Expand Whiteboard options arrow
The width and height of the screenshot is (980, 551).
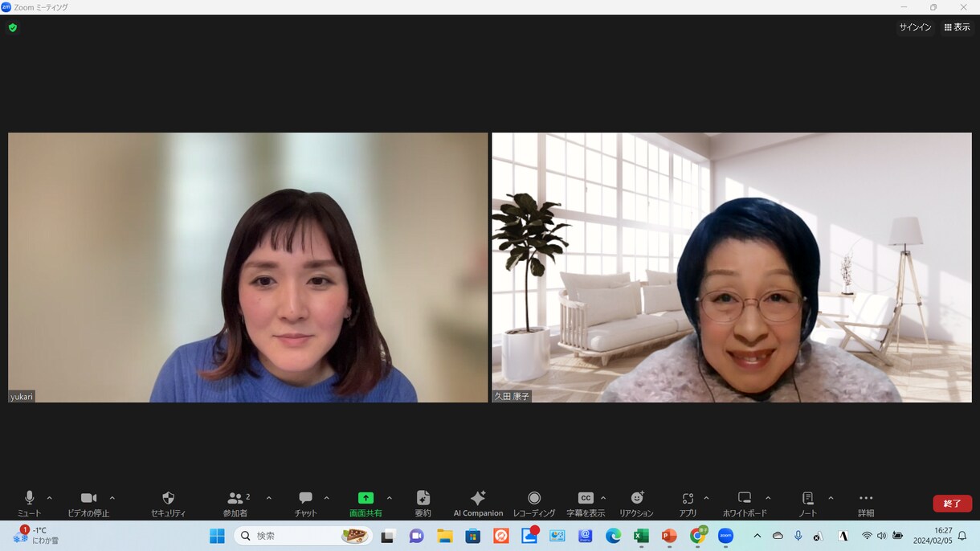768,498
